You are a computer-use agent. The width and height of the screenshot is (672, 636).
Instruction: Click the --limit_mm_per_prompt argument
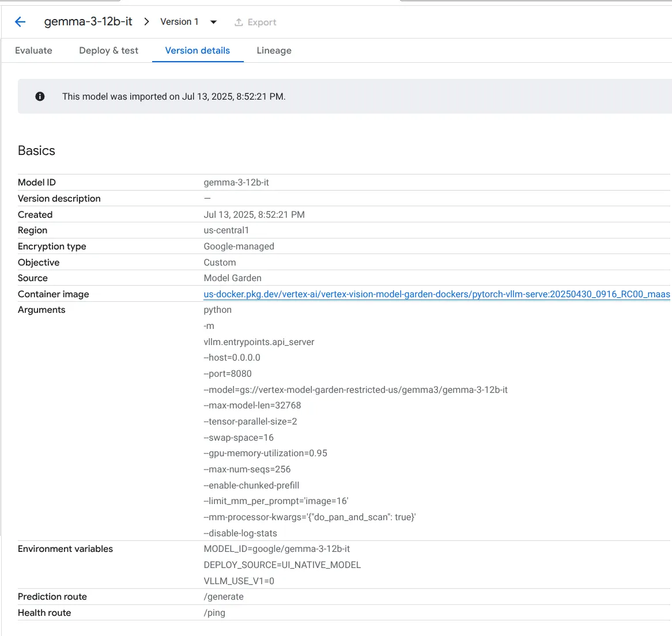(x=276, y=501)
